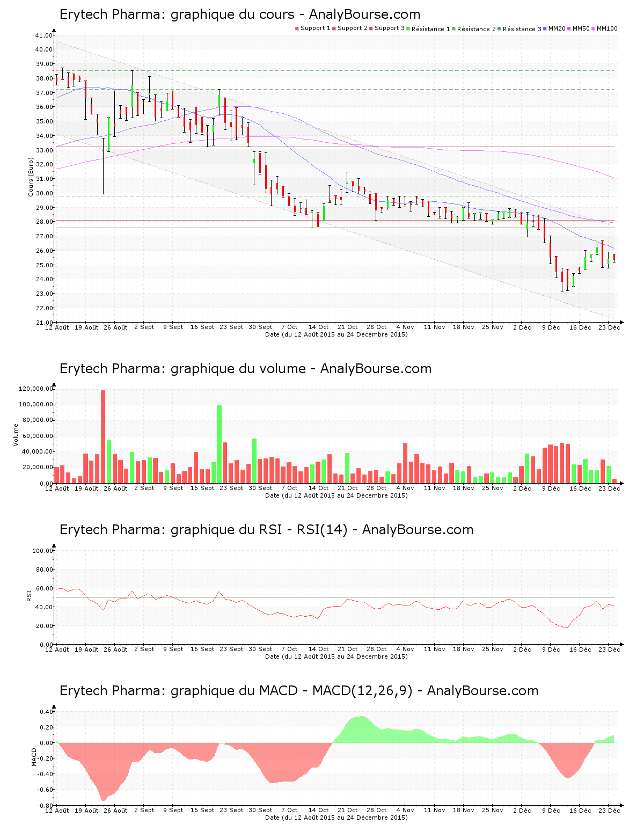Screen dimensions: 644x832
Task: Click the Résistance 1 legend color square
Action: pos(408,28)
